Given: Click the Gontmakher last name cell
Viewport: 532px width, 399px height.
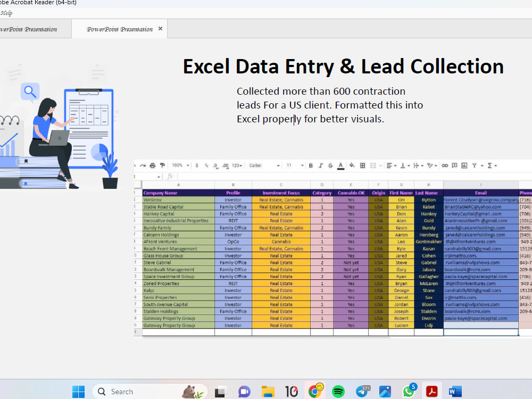Looking at the screenshot, I should pyautogui.click(x=428, y=242).
